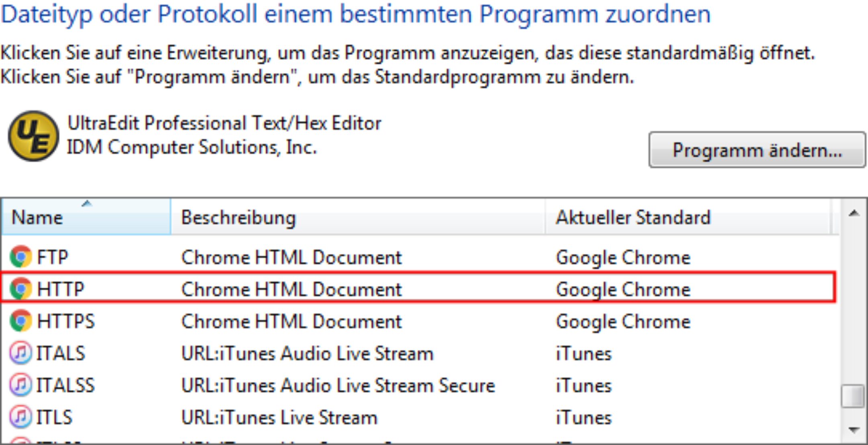Sort by Beschreibung column header
Image resolution: width=868 pixels, height=445 pixels.
(x=358, y=217)
